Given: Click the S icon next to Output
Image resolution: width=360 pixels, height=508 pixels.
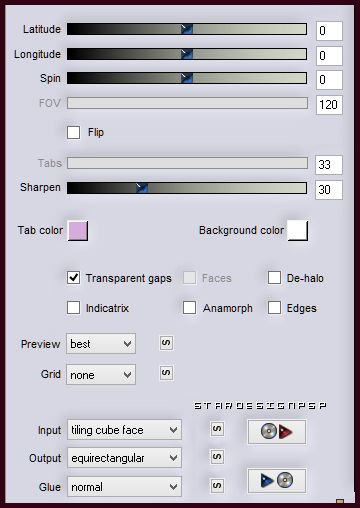Looking at the screenshot, I should click(217, 457).
